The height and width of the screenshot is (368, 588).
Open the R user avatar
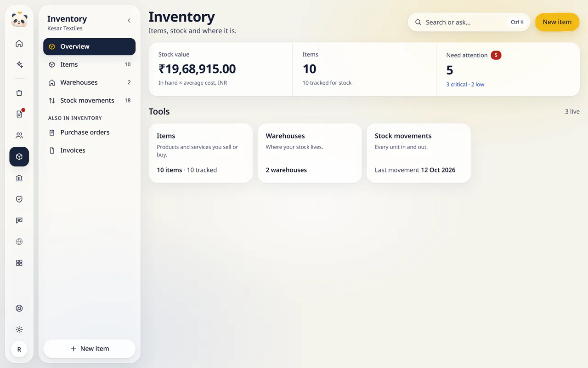[19, 350]
